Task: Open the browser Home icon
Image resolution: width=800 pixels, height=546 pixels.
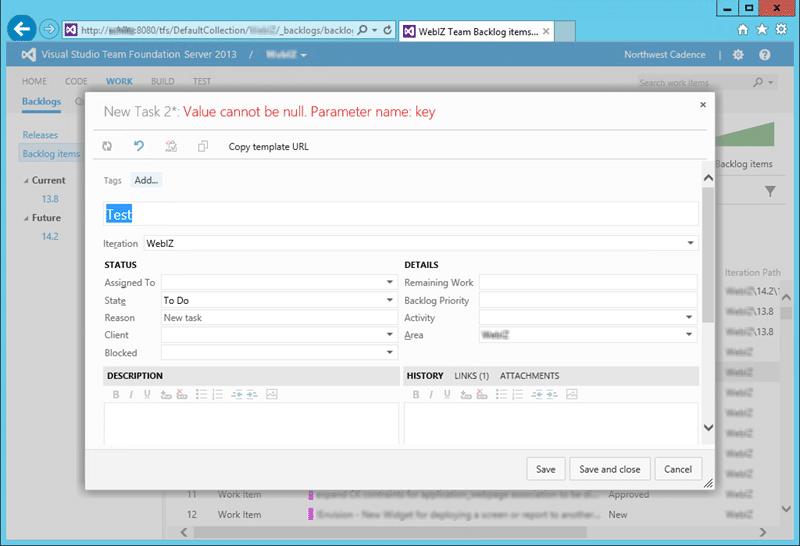Action: [x=743, y=30]
